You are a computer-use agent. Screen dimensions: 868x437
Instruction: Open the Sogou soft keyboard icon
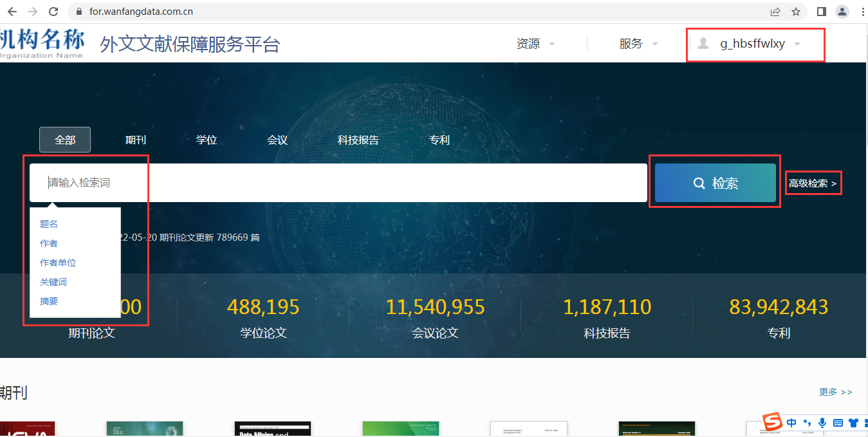838,423
